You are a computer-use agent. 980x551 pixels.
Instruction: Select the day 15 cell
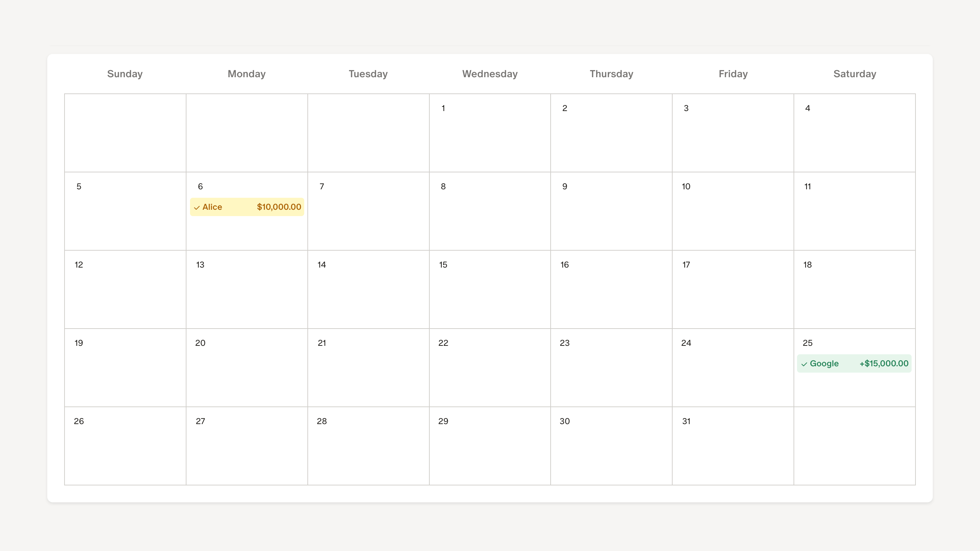click(x=490, y=289)
